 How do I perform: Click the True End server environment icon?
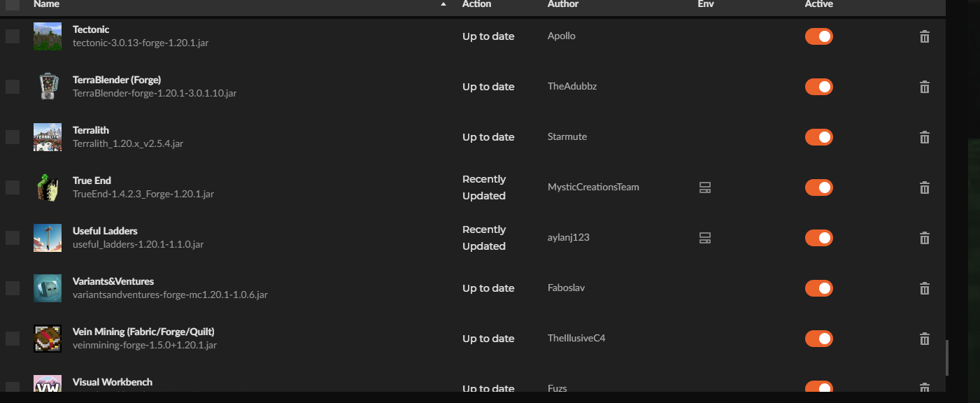705,188
